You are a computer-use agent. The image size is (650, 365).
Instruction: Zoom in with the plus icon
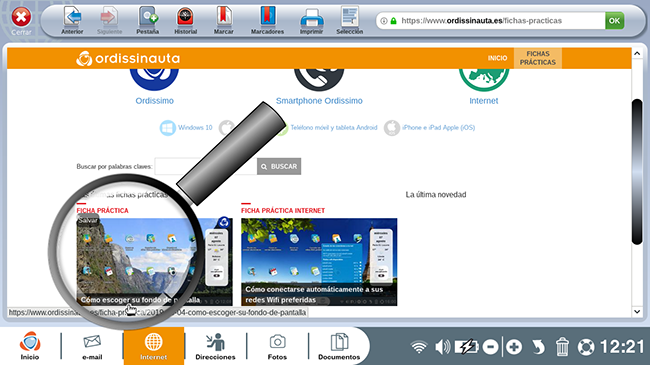point(514,347)
